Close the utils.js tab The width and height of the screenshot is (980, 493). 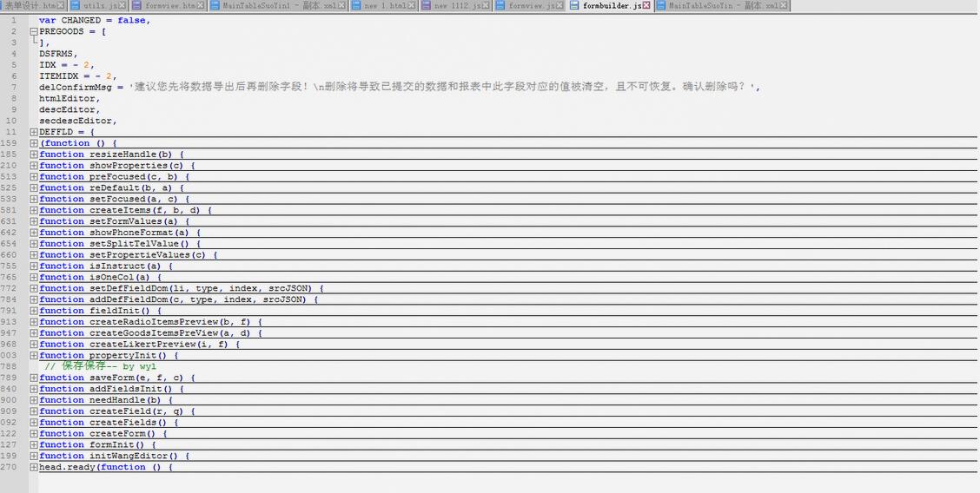pyautogui.click(x=122, y=5)
